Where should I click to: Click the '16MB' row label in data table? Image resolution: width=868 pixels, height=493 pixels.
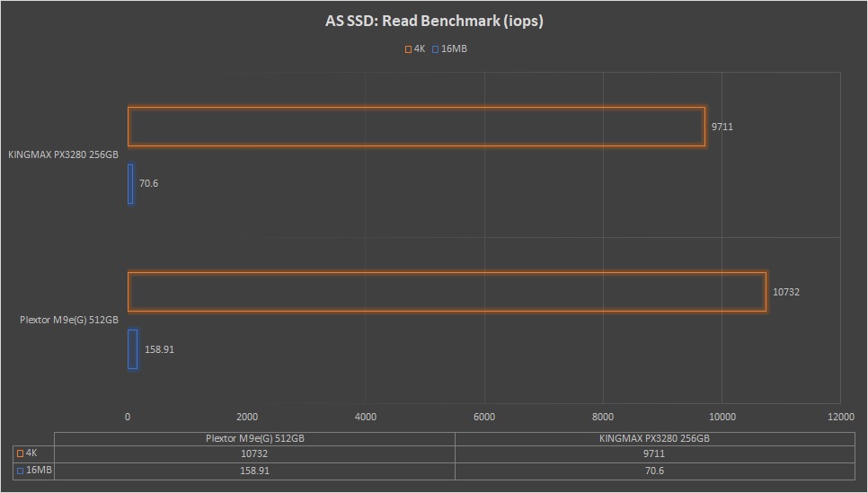click(39, 471)
